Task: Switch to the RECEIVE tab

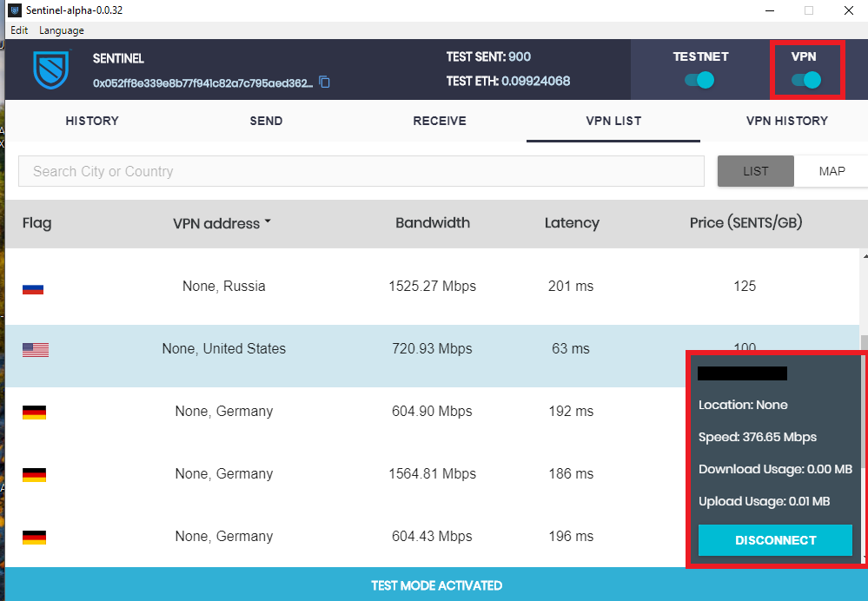Action: click(x=440, y=121)
